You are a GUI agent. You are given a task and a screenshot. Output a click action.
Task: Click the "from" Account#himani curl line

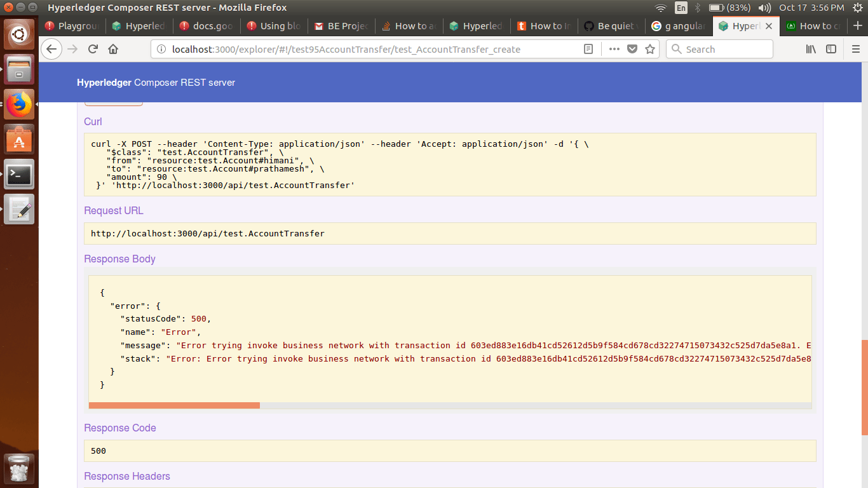[210, 161]
